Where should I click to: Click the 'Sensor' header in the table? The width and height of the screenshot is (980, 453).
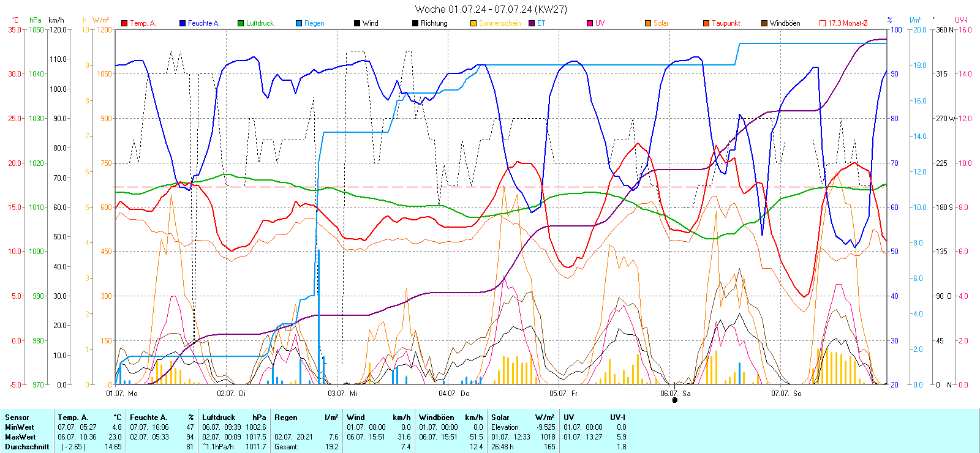[x=17, y=417]
